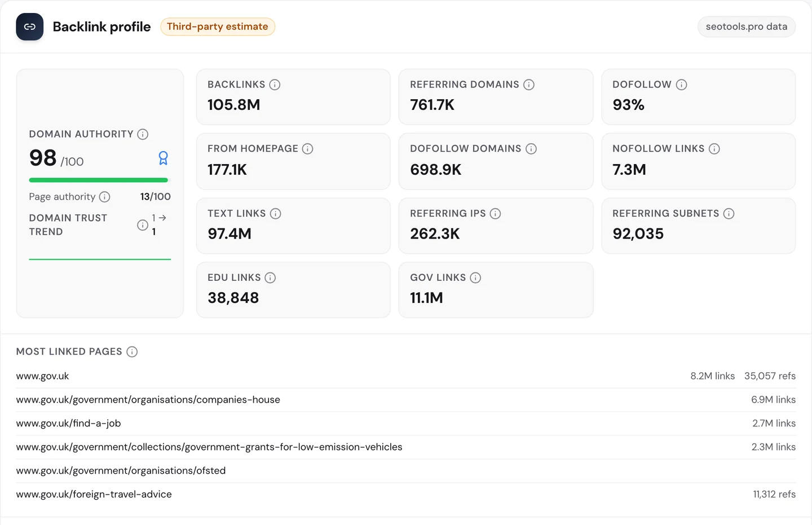The height and width of the screenshot is (525, 812).
Task: Open Most Linked Pages info icon
Action: pyautogui.click(x=132, y=352)
